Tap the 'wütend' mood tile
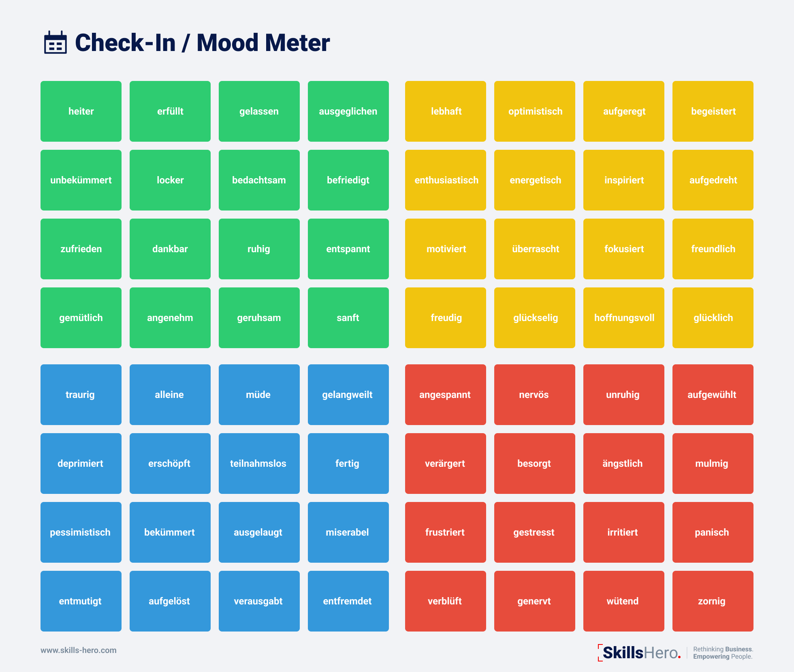The height and width of the screenshot is (672, 794). pos(624,601)
